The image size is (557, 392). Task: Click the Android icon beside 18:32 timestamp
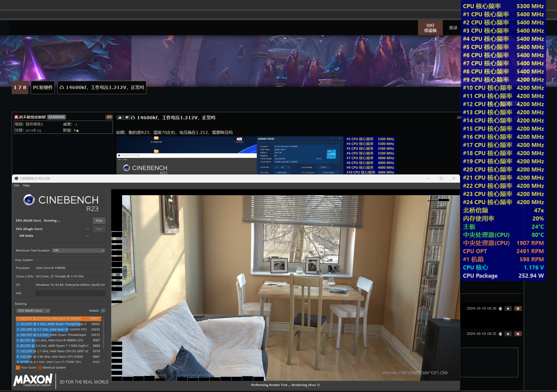coord(500,334)
